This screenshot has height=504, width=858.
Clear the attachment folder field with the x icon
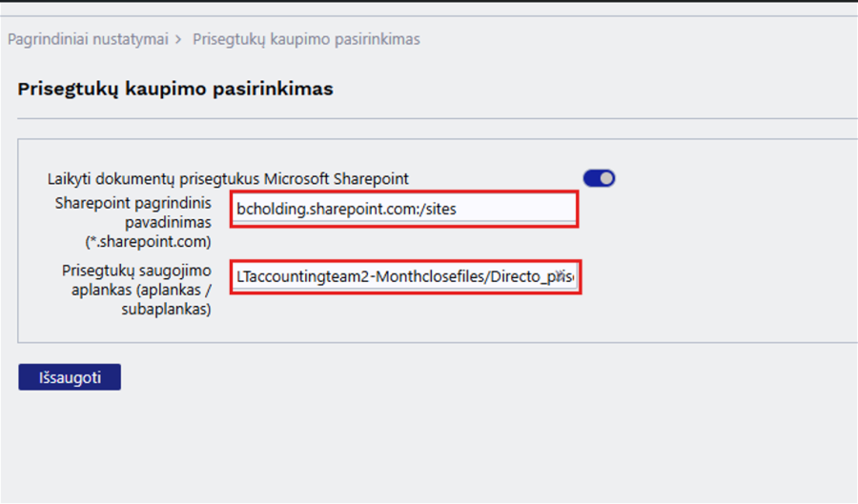point(562,275)
